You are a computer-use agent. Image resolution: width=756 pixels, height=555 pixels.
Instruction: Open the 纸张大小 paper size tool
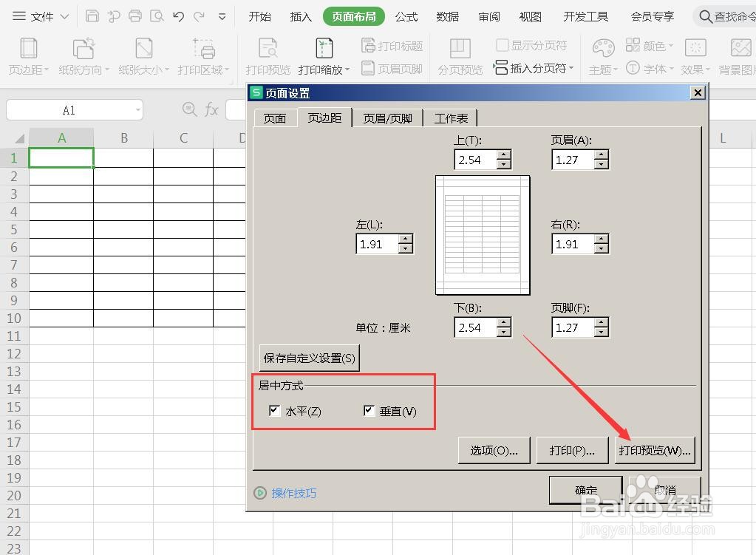(143, 56)
